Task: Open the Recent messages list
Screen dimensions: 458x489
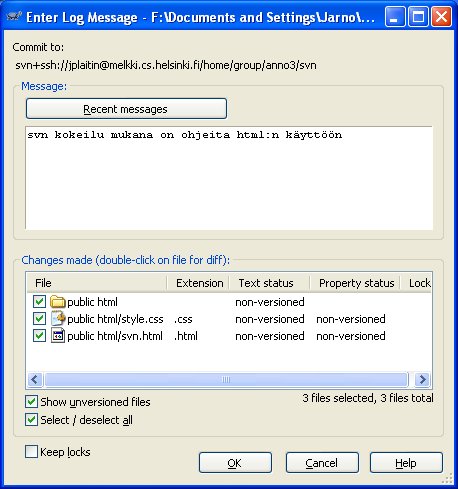Action: click(x=126, y=109)
